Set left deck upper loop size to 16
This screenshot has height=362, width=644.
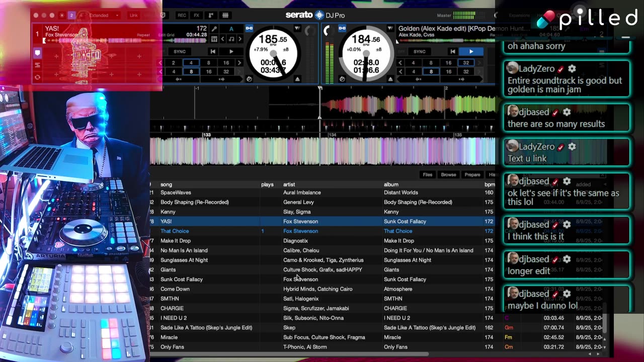226,63
